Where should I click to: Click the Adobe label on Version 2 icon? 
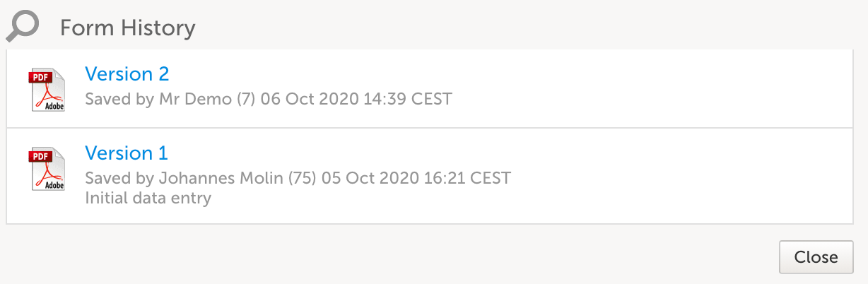pyautogui.click(x=54, y=105)
